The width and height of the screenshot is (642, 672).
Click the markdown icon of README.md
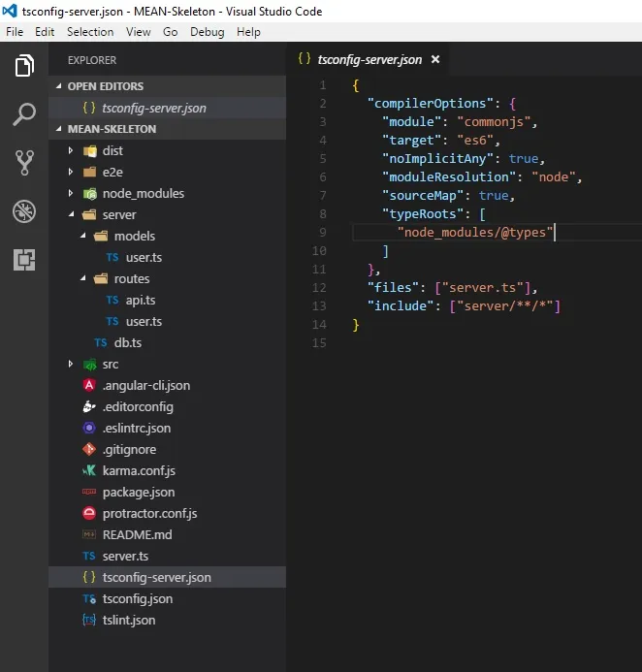click(x=89, y=534)
